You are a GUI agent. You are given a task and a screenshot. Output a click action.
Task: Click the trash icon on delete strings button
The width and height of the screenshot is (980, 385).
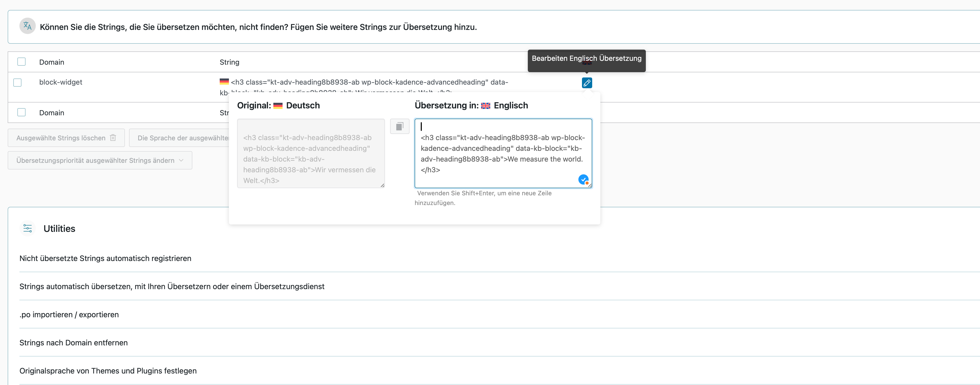[113, 138]
